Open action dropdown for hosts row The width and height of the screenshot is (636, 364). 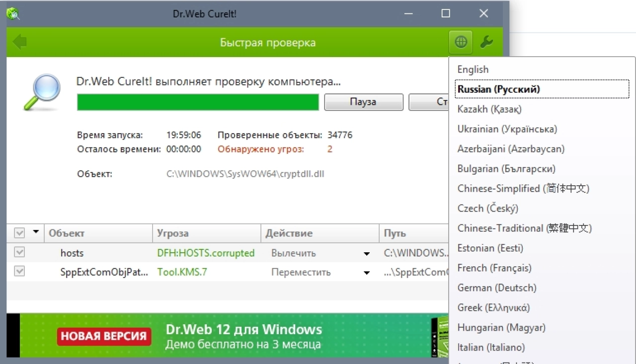coord(367,254)
